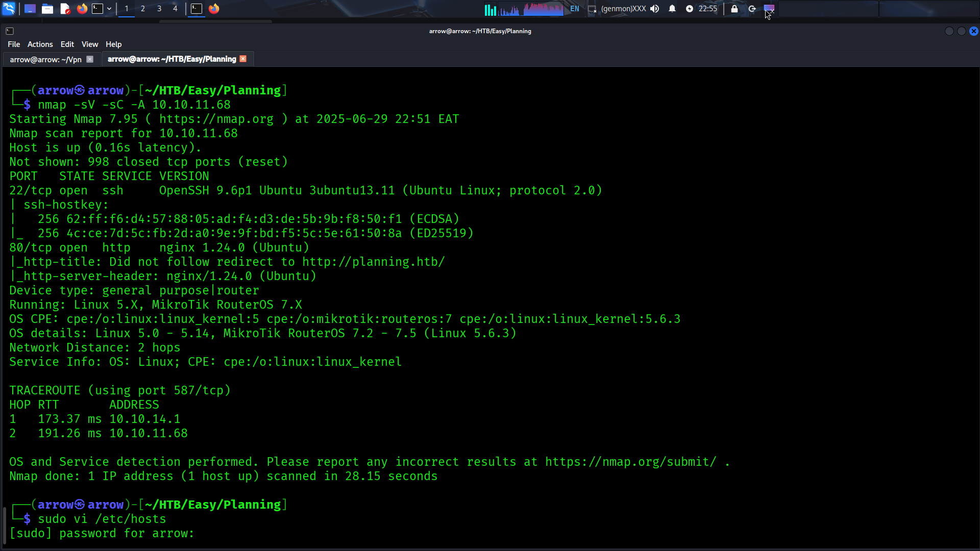Click the purple display tray icon
This screenshot has width=980, height=551.
[x=769, y=9]
